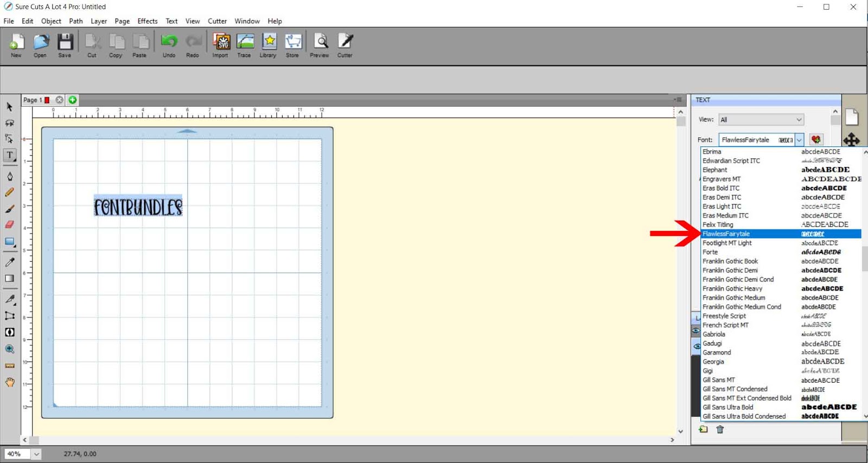Open the canvas panel options menu
This screenshot has height=463, width=868.
(678, 100)
